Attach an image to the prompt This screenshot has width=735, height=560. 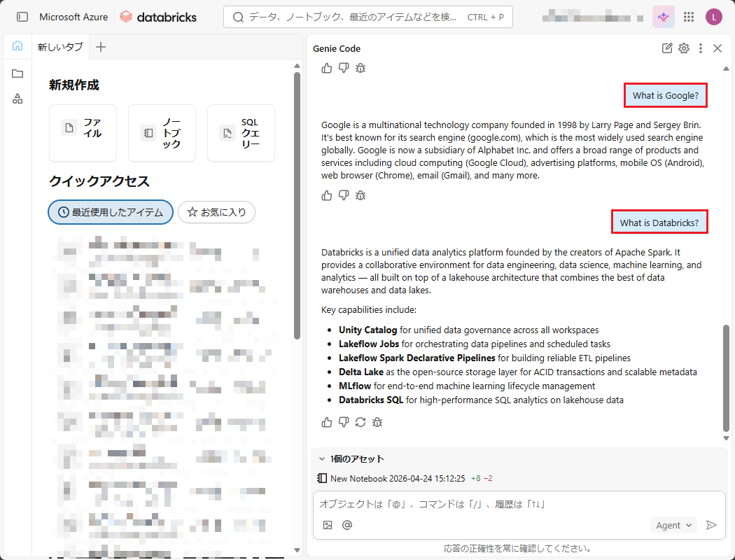(x=328, y=525)
